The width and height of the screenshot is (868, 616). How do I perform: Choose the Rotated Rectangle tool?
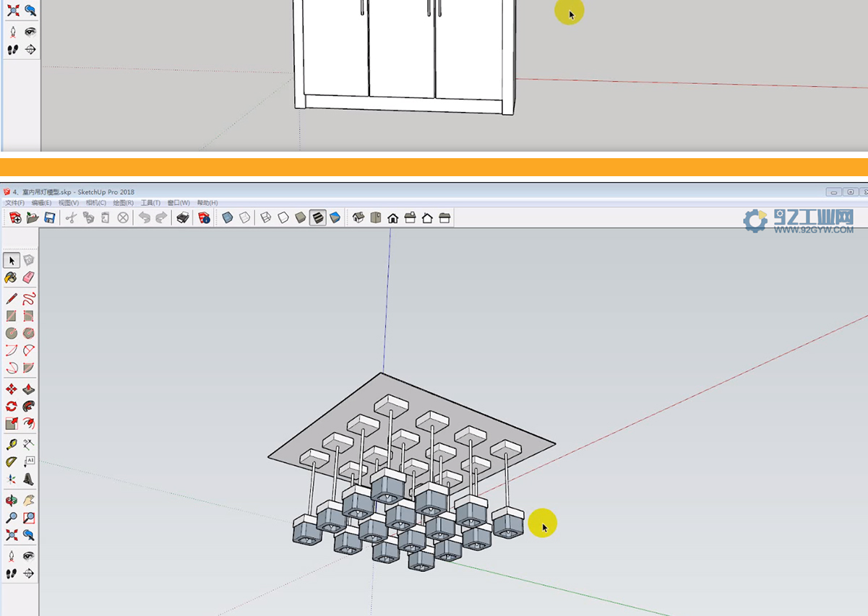29,316
